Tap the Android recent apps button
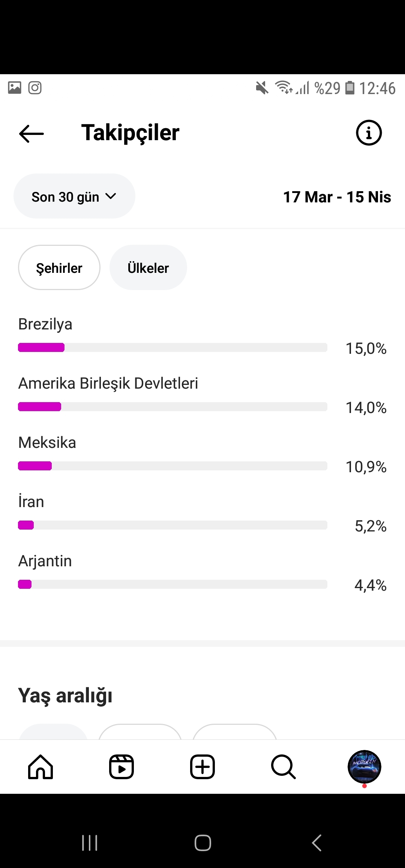Image resolution: width=405 pixels, height=868 pixels. 90,843
